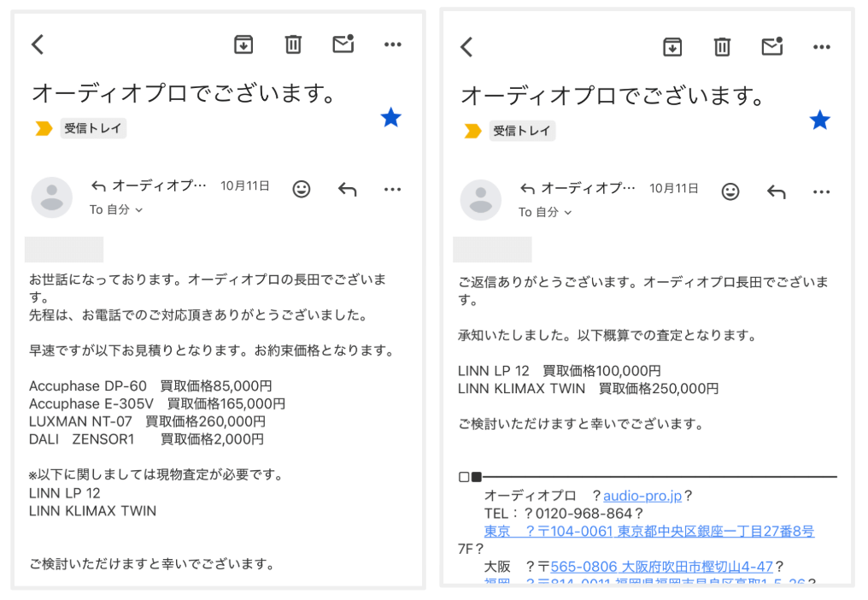
Task: Delete the email with the trash icon
Action: [293, 44]
